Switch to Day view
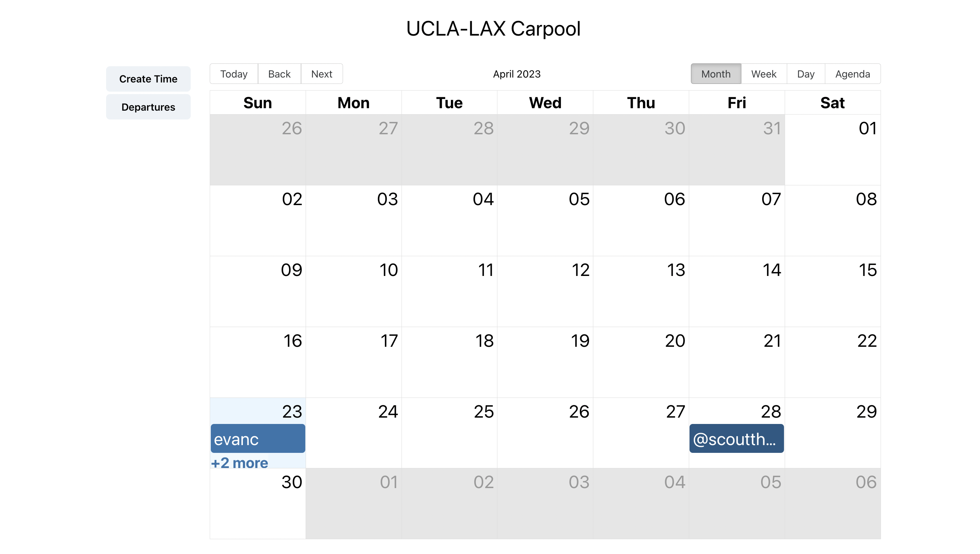Image resolution: width=980 pixels, height=554 pixels. (x=805, y=74)
